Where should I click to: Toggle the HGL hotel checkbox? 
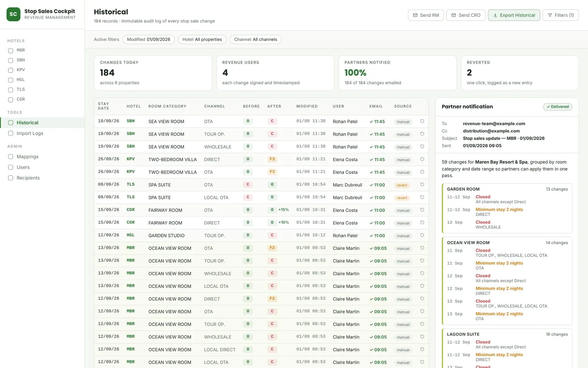(11, 80)
